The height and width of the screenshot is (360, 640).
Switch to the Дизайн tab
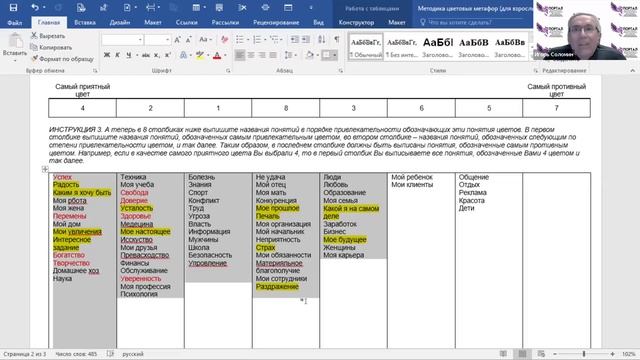[x=120, y=22]
